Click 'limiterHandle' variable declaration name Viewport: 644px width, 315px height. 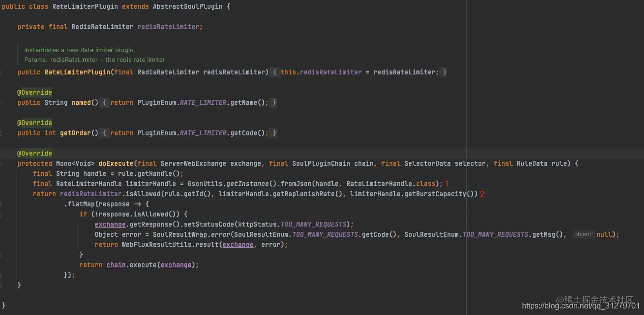click(151, 184)
